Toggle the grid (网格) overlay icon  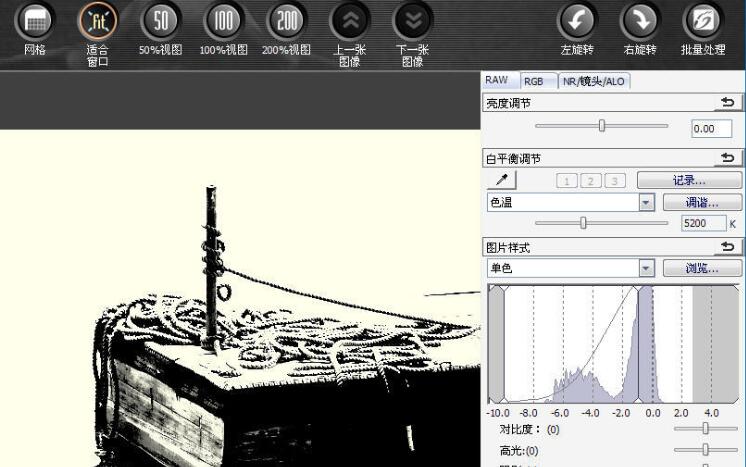coord(34,22)
